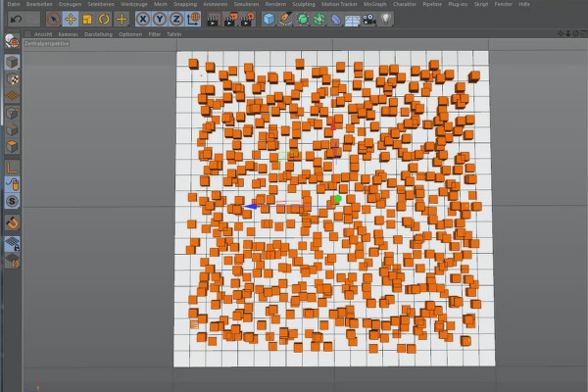Click the Make Editable icon
Image resolution: width=588 pixels, height=392 pixels.
click(x=12, y=41)
